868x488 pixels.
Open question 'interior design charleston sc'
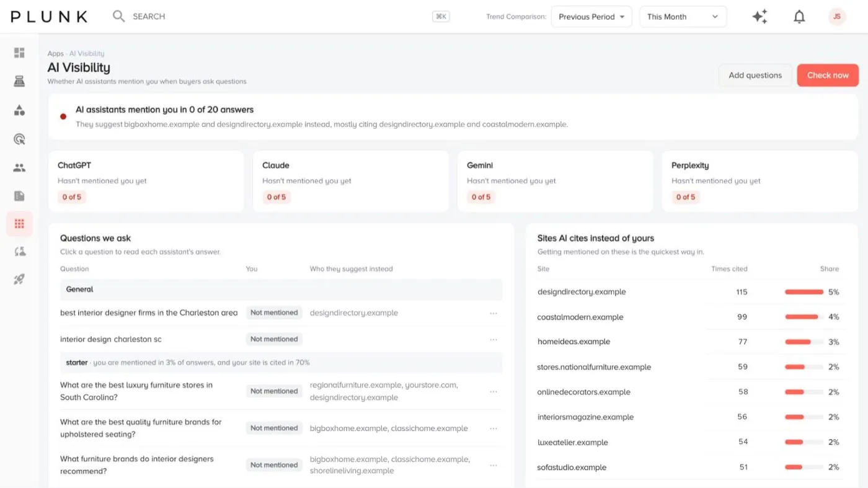coord(111,340)
